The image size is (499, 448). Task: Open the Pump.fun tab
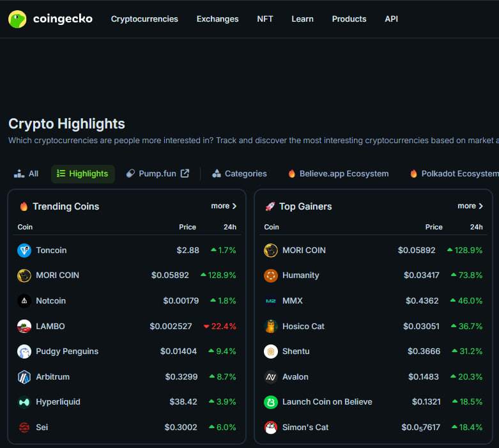pos(158,174)
